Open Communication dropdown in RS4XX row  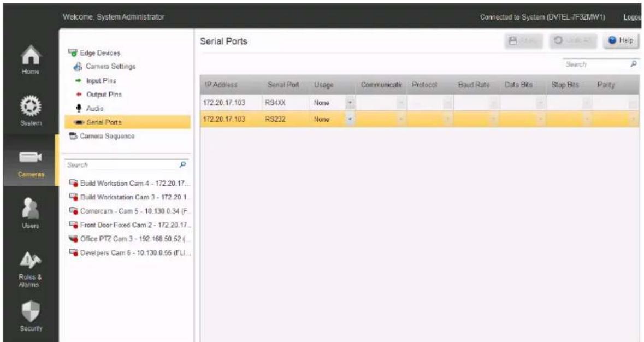click(x=401, y=103)
